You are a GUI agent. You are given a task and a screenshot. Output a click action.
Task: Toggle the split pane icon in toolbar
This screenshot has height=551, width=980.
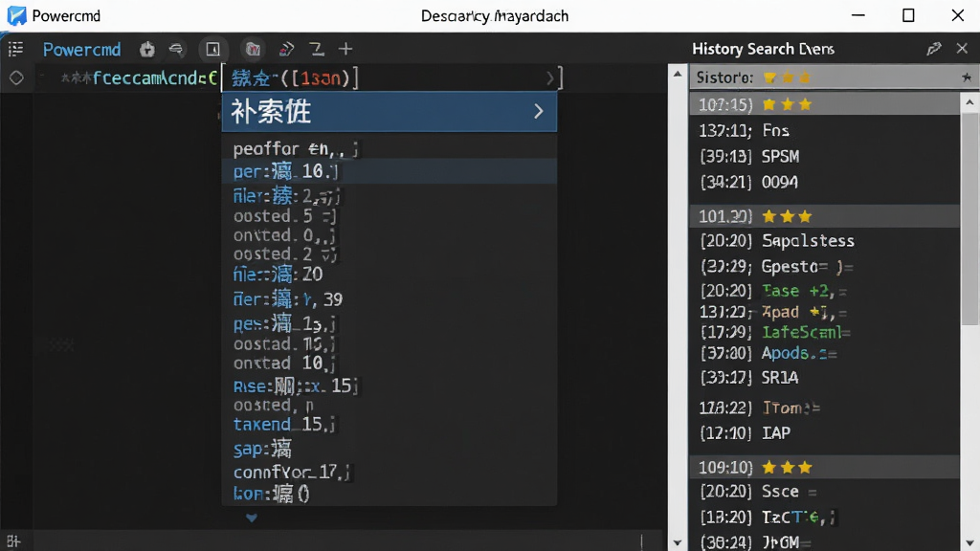213,49
